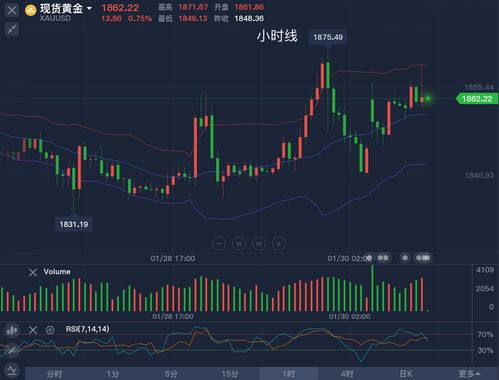Screen dimensions: 499x380
Task: Click the 4109 volume axis label
Action: [485, 270]
